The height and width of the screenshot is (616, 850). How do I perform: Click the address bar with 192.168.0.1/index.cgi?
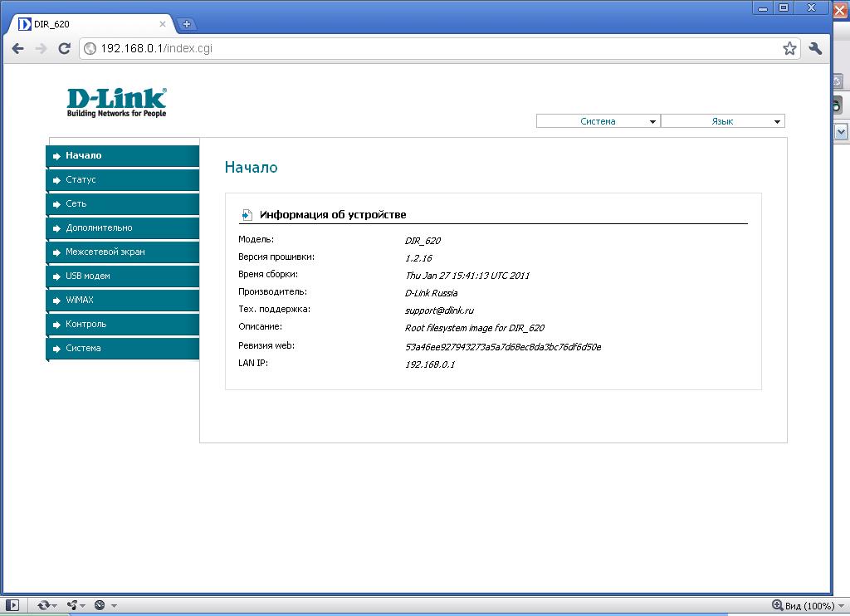tap(439, 49)
